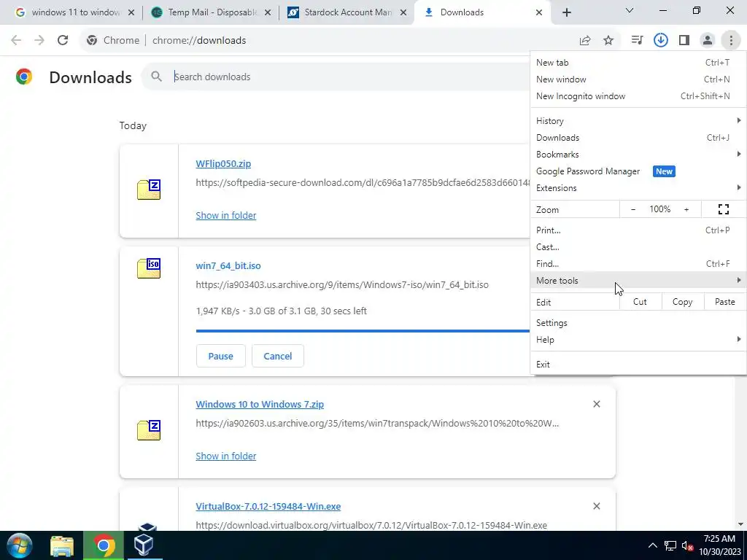Switch to the windows 11 to windows Google tab

(75, 12)
